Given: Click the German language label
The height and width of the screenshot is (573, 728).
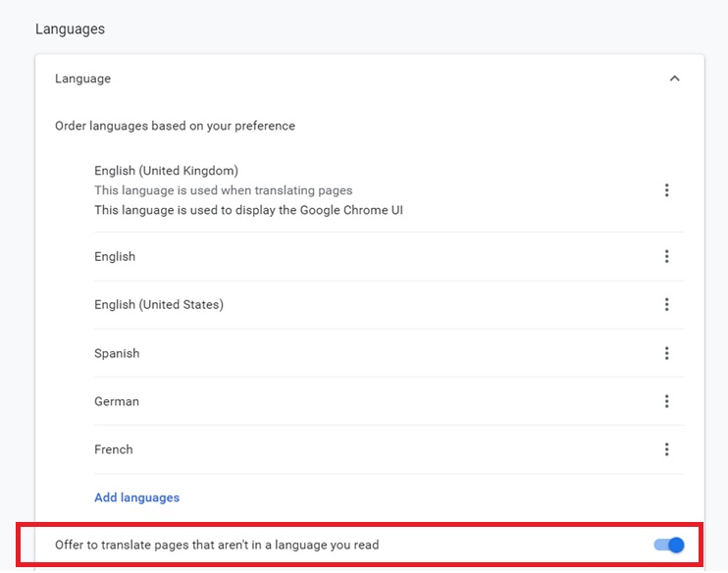Looking at the screenshot, I should click(x=117, y=401).
